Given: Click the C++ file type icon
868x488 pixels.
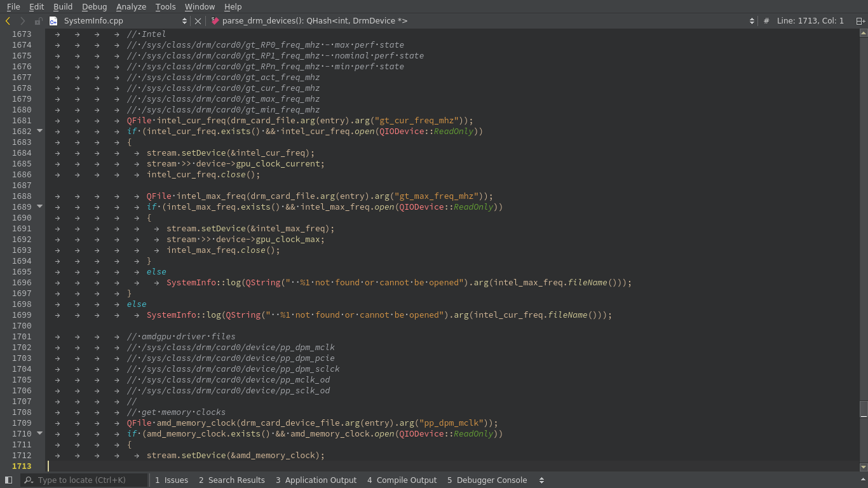Looking at the screenshot, I should click(53, 21).
